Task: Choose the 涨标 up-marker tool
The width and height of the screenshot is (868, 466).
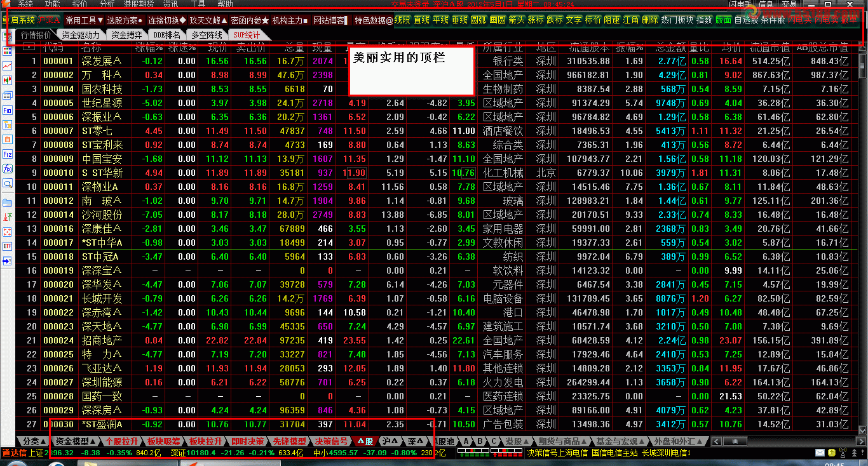Action: coord(536,20)
